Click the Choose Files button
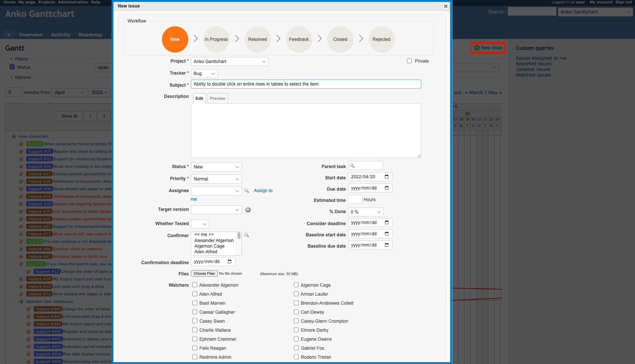The width and height of the screenshot is (635, 364). tap(204, 273)
